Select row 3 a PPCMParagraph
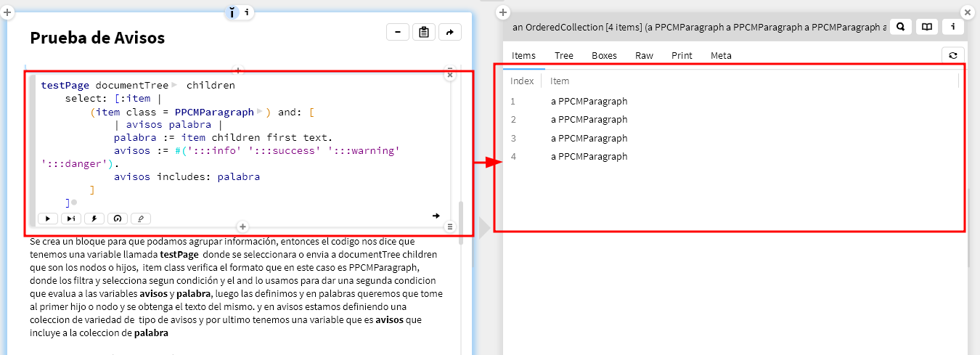This screenshot has height=355, width=980. 733,138
